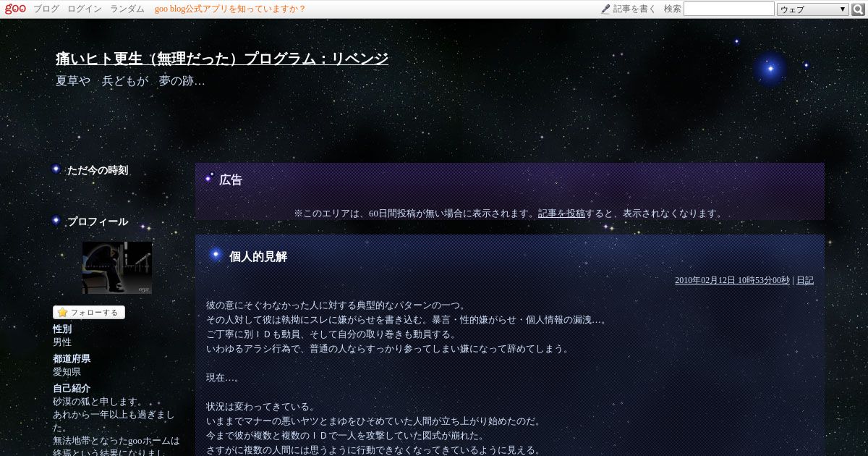Click the goo blog公式アプリ promo link
The height and width of the screenshot is (456, 868).
tap(230, 9)
